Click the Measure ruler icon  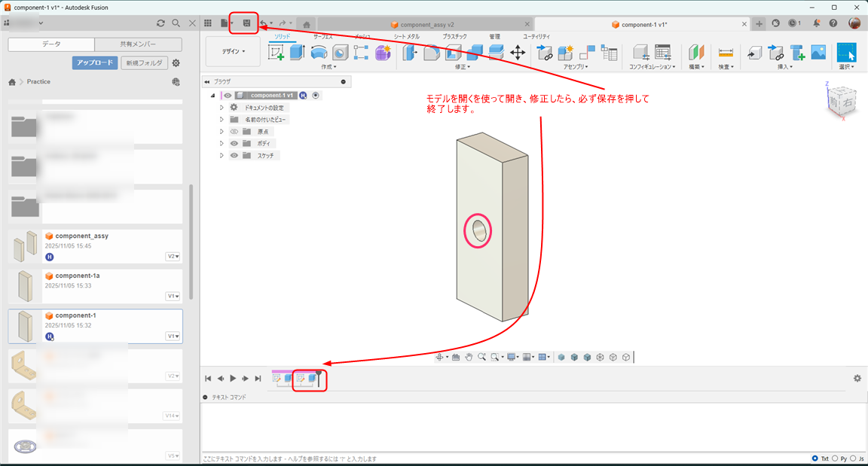(725, 53)
